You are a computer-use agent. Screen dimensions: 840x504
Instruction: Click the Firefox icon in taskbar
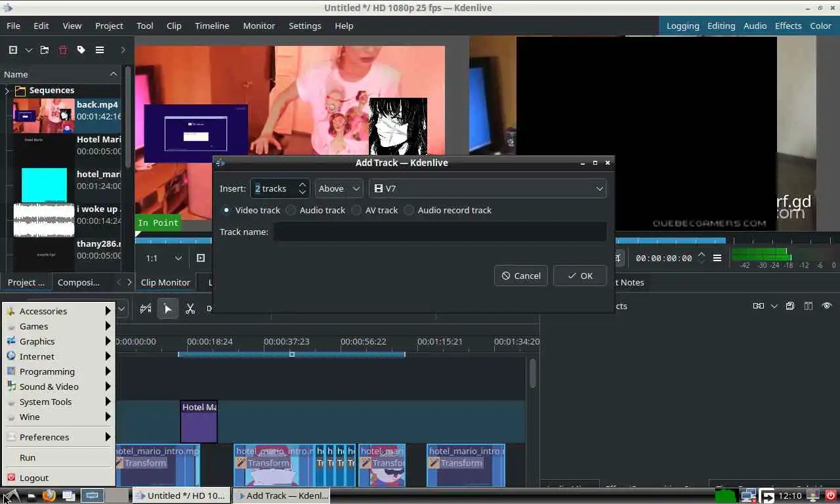[x=49, y=495]
